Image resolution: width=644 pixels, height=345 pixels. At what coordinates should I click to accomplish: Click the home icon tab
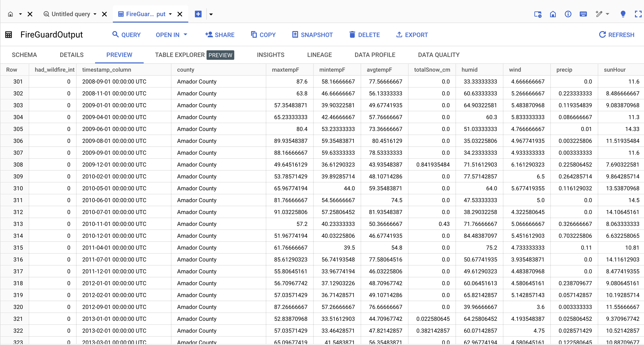[x=10, y=14]
